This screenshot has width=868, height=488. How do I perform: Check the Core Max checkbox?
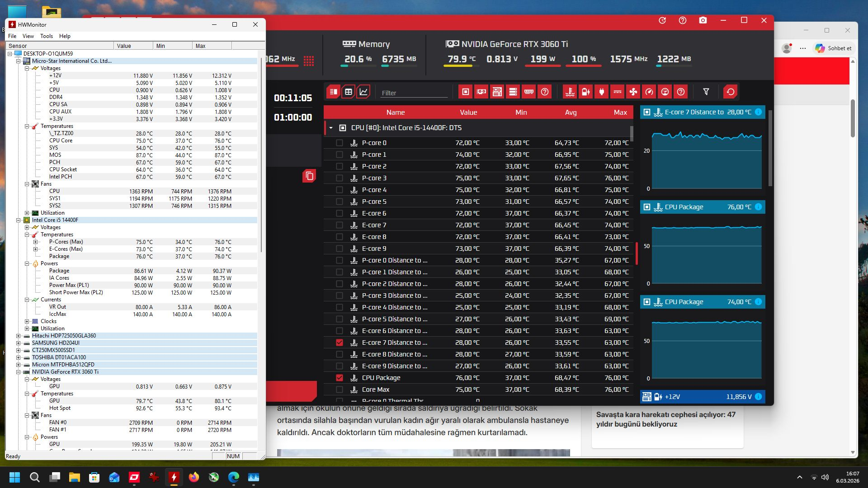click(x=340, y=389)
